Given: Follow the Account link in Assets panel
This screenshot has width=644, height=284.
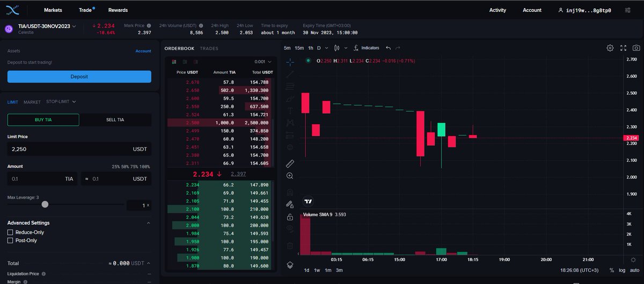Looking at the screenshot, I should point(143,51).
